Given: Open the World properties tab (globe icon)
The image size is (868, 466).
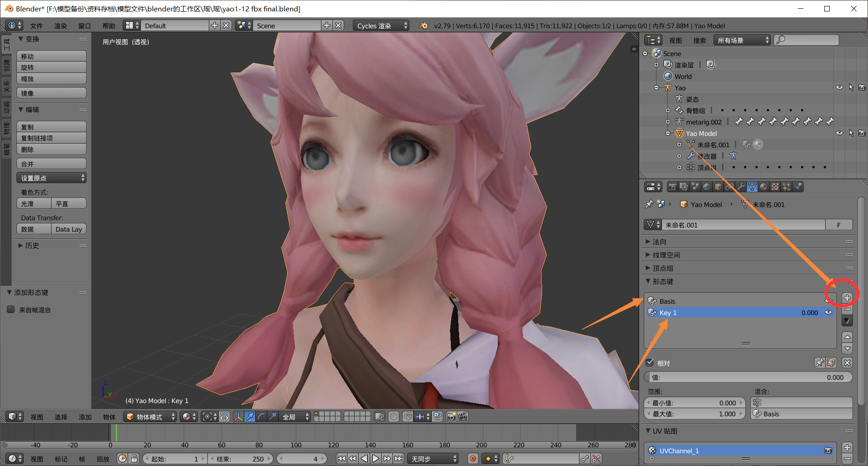Looking at the screenshot, I should (707, 186).
